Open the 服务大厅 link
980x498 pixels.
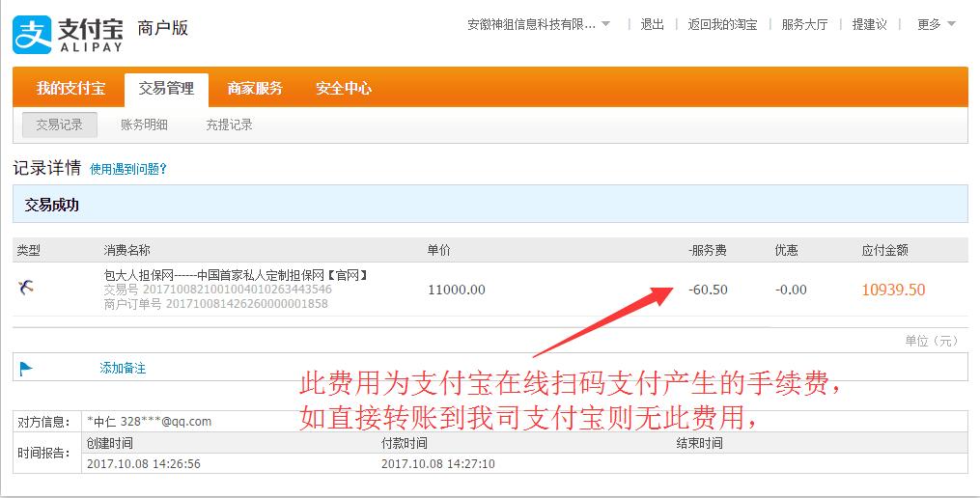click(804, 25)
